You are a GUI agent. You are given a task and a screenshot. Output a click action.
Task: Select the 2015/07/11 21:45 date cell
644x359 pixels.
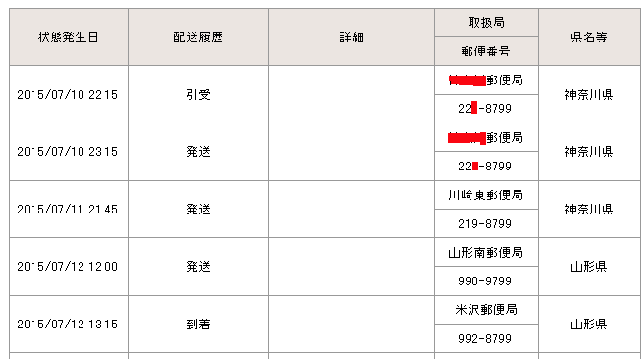pyautogui.click(x=69, y=210)
